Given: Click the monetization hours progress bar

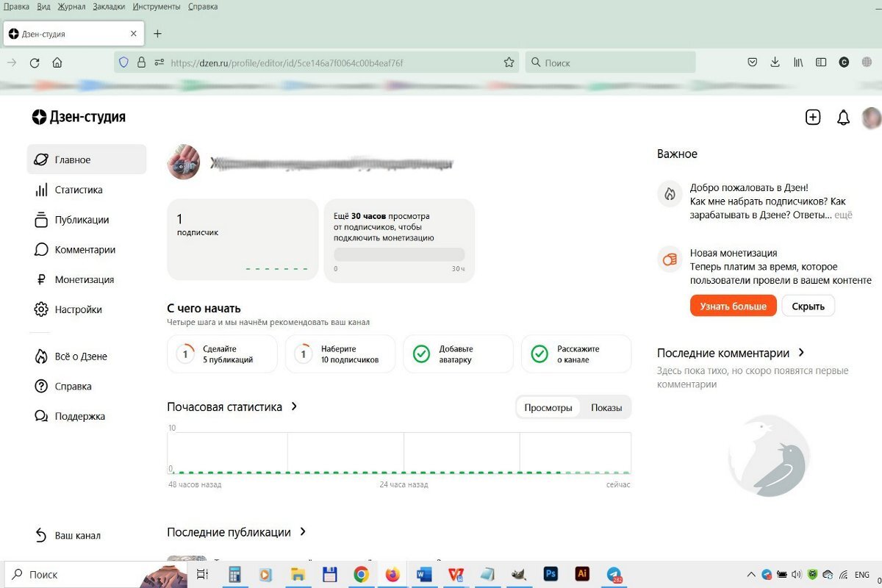Looking at the screenshot, I should [x=400, y=254].
